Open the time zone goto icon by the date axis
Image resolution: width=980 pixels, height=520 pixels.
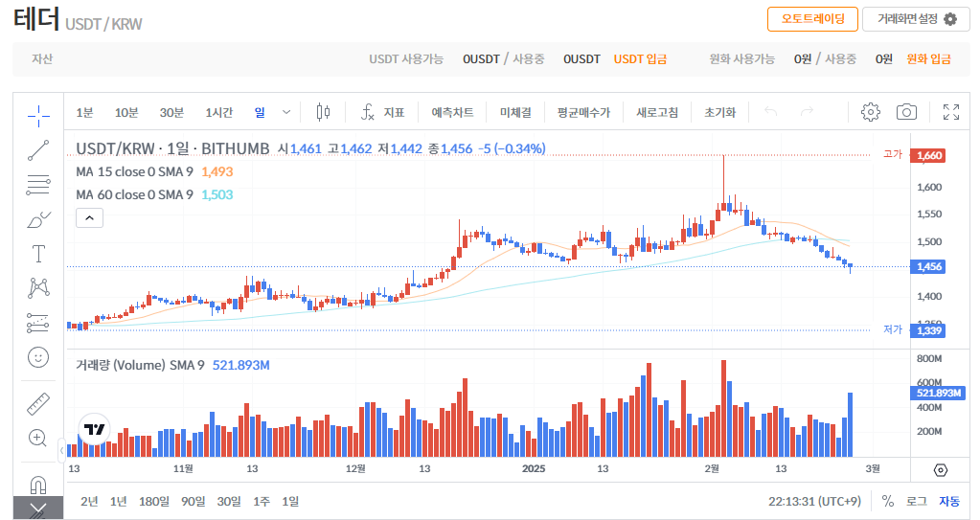[940, 470]
